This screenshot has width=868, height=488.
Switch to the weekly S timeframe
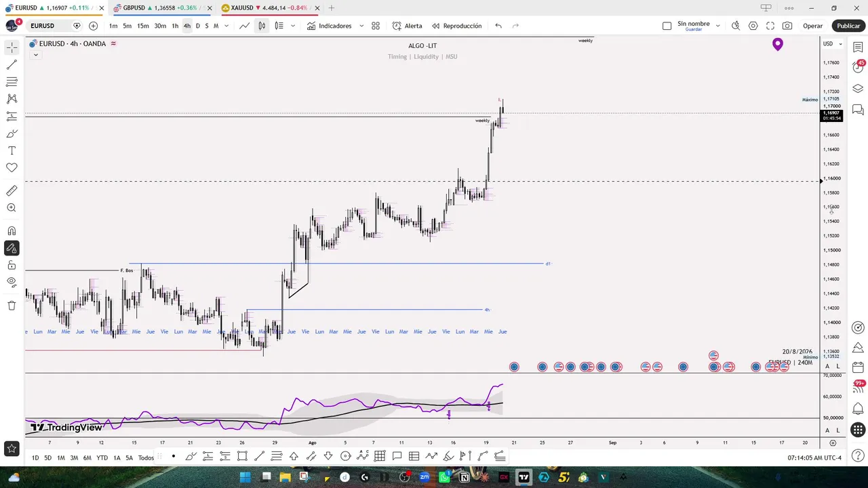207,26
